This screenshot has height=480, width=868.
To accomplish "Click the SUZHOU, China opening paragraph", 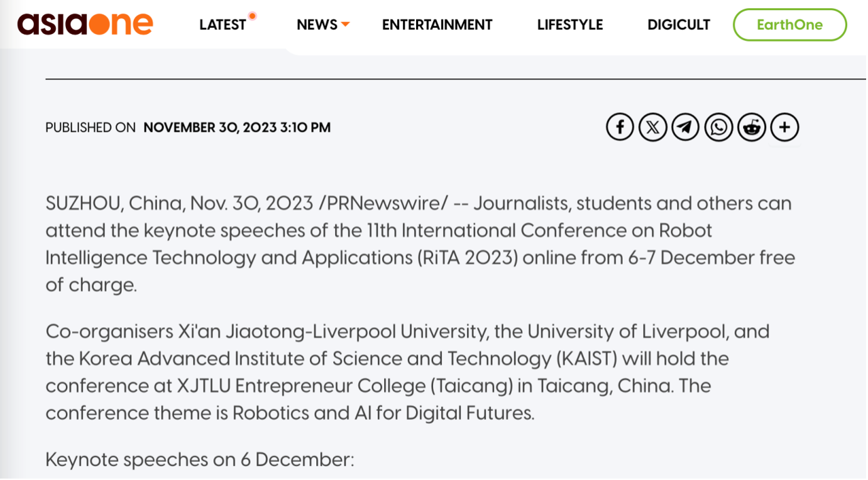I will (x=420, y=244).
